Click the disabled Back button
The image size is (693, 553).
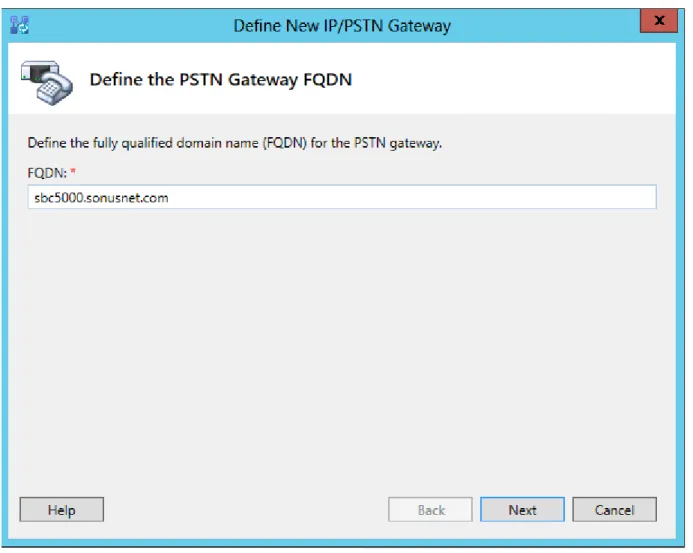(430, 509)
